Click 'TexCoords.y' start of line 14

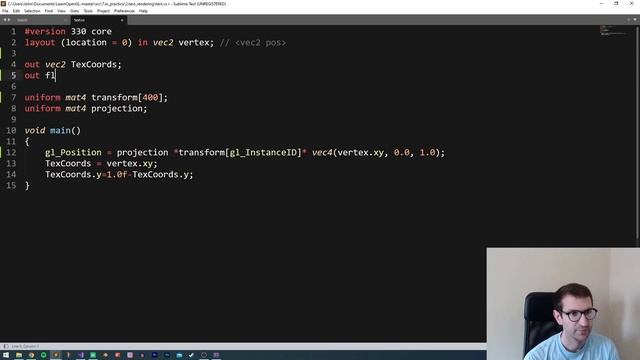pyautogui.click(x=73, y=175)
